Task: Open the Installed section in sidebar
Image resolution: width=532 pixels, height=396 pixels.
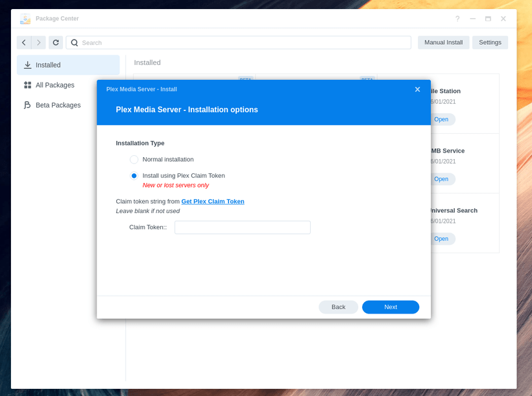Action: click(x=68, y=65)
